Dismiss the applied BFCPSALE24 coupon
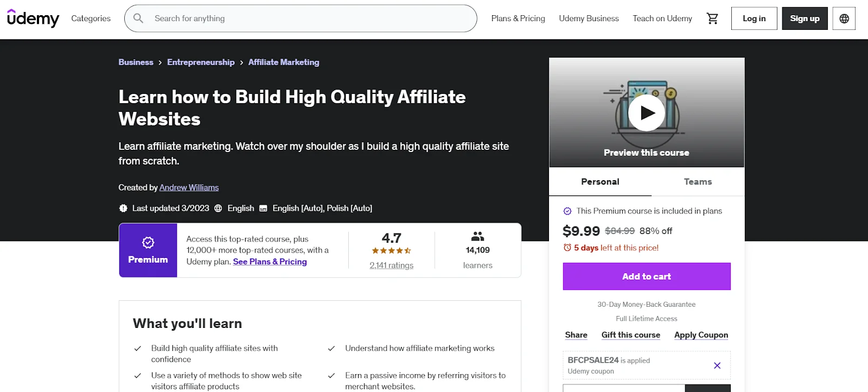 717,365
